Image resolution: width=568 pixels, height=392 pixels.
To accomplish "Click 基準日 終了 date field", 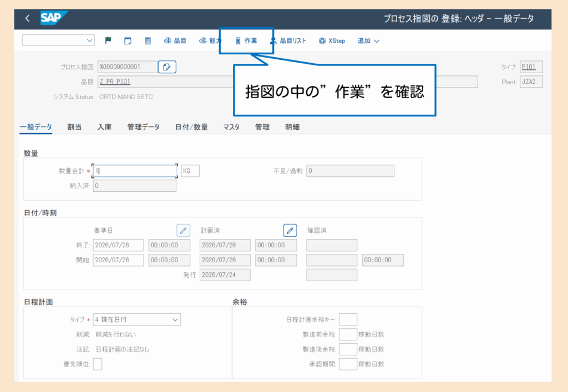I will 118,245.
